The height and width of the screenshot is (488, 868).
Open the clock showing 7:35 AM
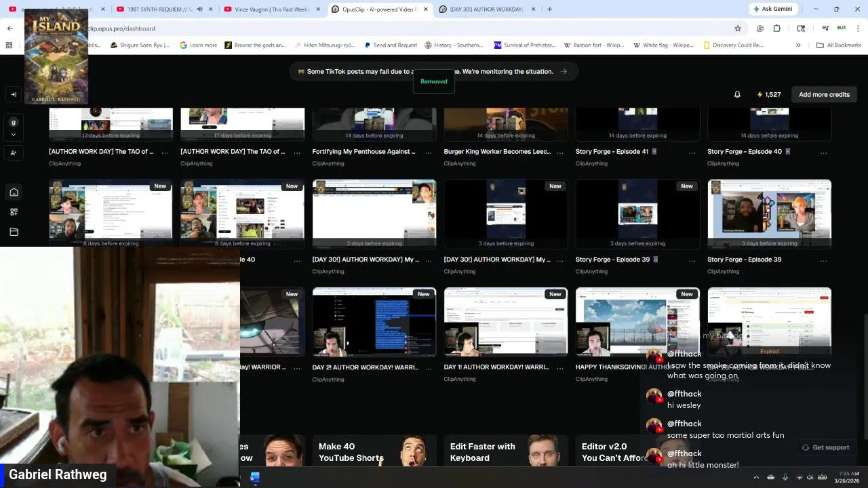pyautogui.click(x=847, y=477)
